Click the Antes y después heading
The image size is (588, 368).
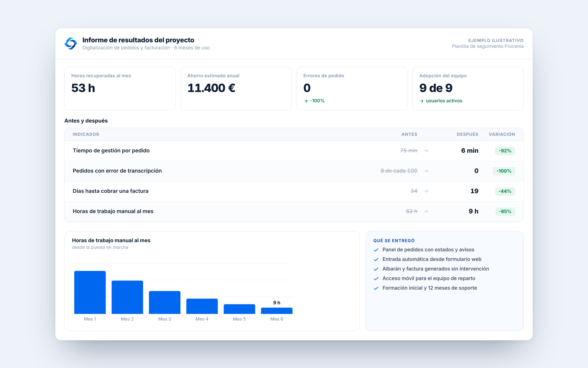(86, 121)
